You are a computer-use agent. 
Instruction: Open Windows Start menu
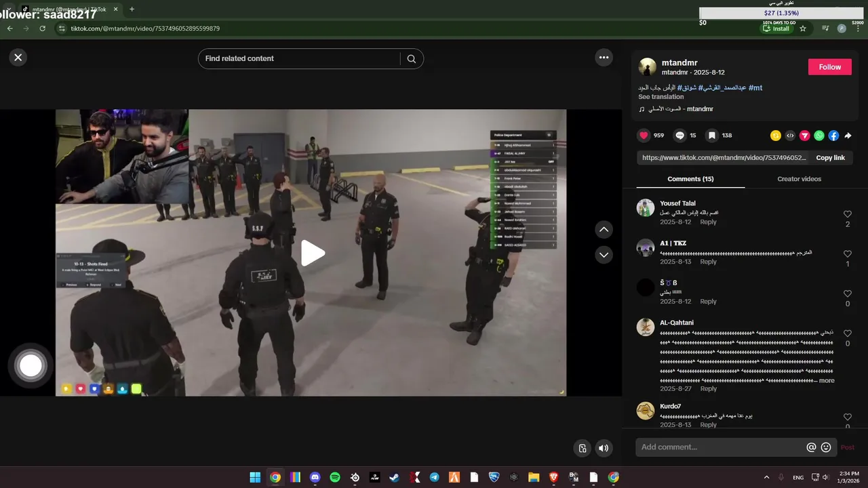click(x=255, y=477)
